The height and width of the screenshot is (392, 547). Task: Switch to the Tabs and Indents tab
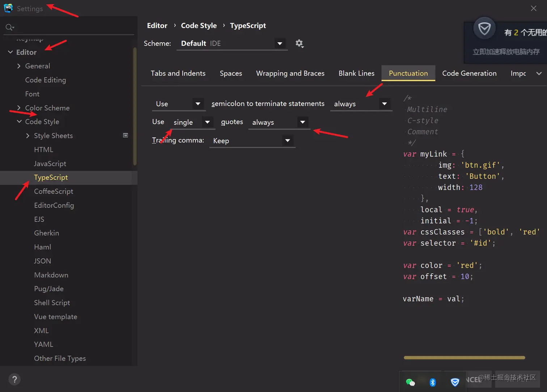(x=178, y=73)
